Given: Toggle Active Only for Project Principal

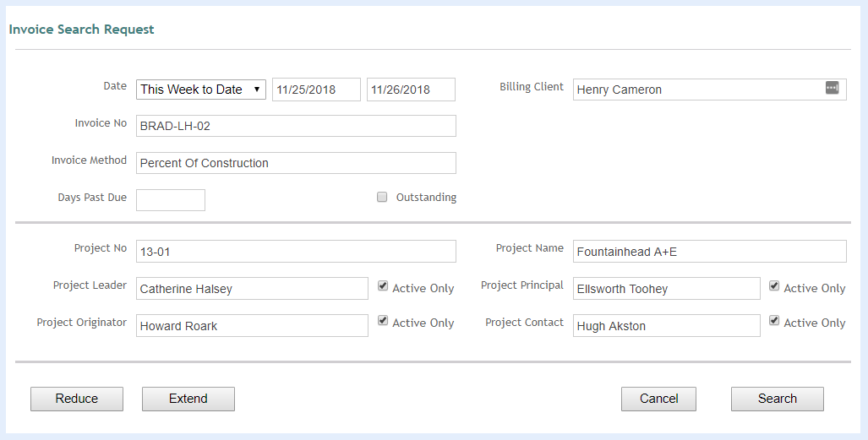Looking at the screenshot, I should coord(774,286).
